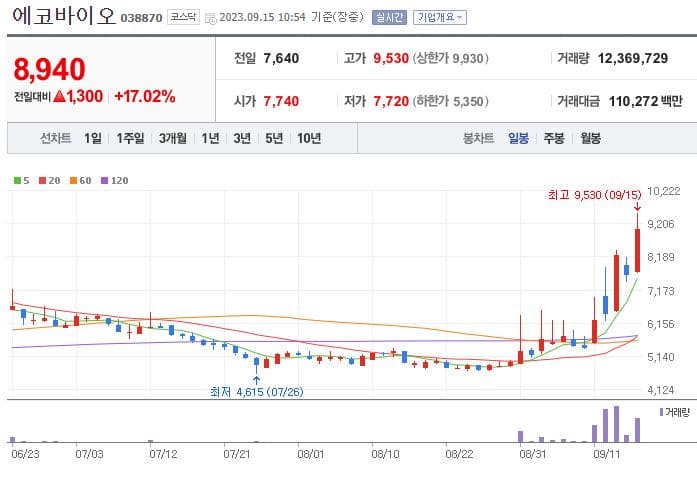Click the 상한가 9,930 upper limit text
697x479 pixels.
(451, 58)
